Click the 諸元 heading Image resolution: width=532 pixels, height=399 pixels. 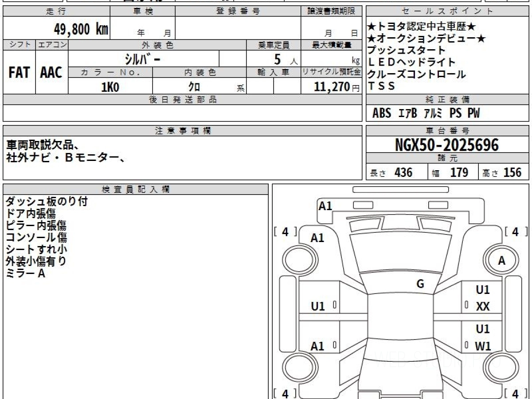448,158
